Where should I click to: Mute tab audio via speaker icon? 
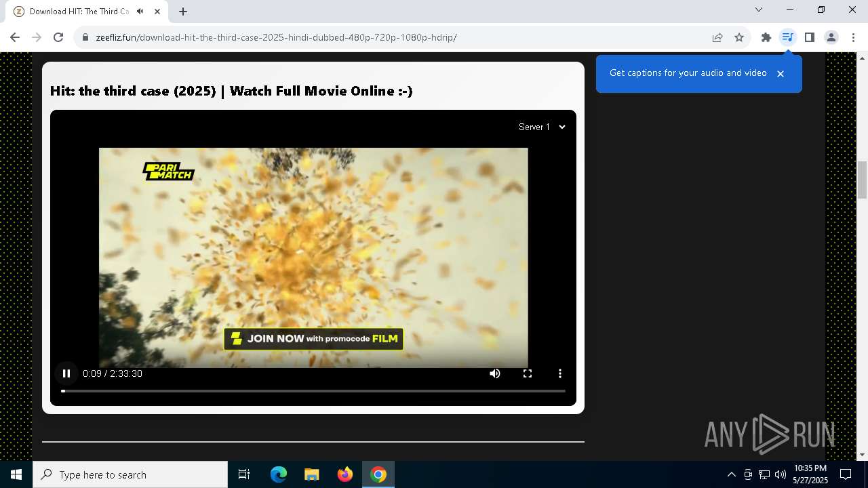click(140, 12)
